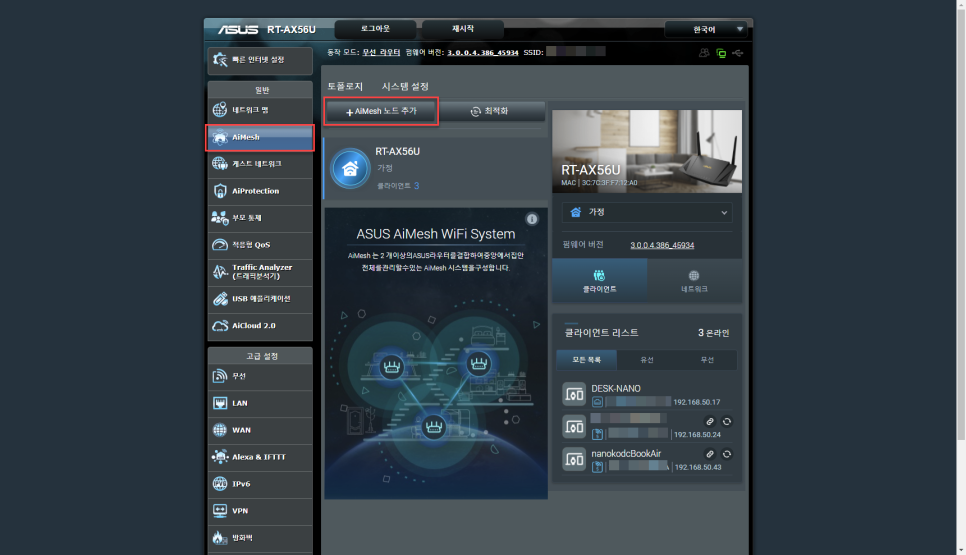Click the nanokodcBookAir device icon
The width and height of the screenshot is (966, 555).
[574, 459]
